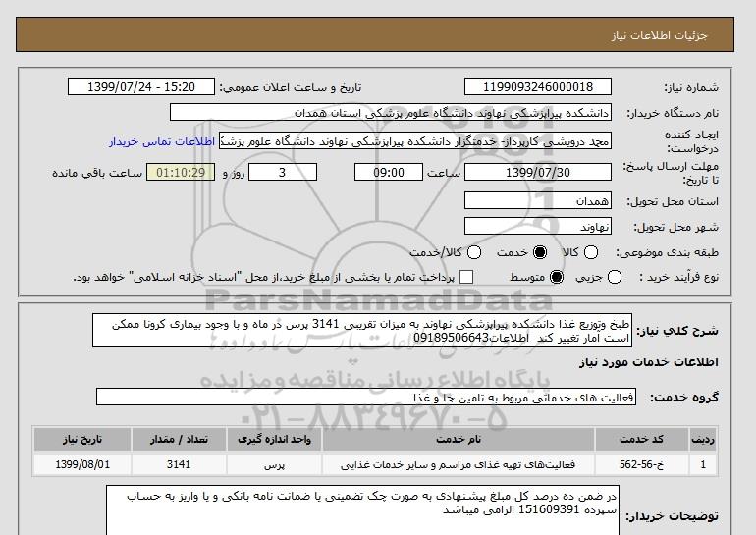Click the توضیحات خریدار label
This screenshot has height=535, width=756.
(673, 516)
